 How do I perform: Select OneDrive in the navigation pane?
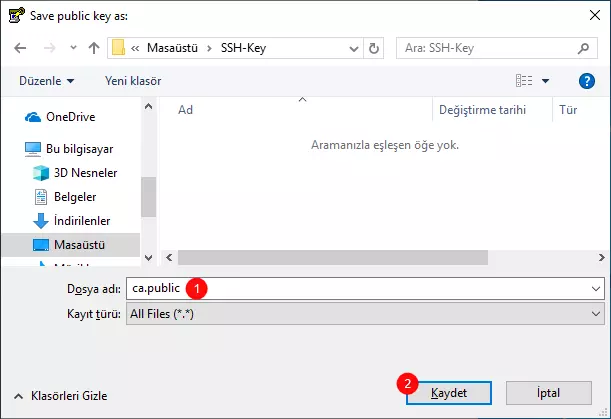click(x=70, y=117)
